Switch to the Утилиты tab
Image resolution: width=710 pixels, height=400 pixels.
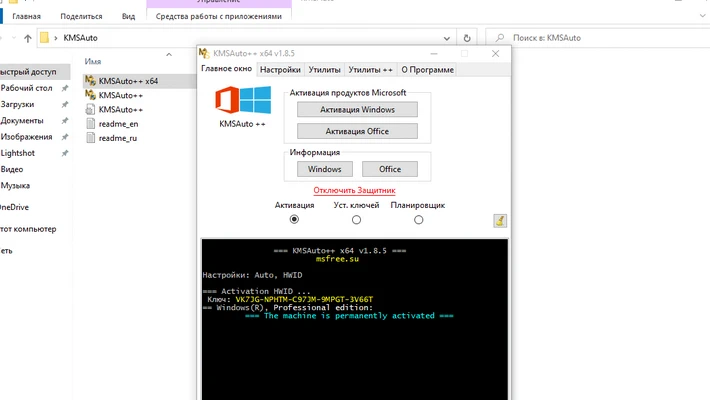[x=324, y=70]
